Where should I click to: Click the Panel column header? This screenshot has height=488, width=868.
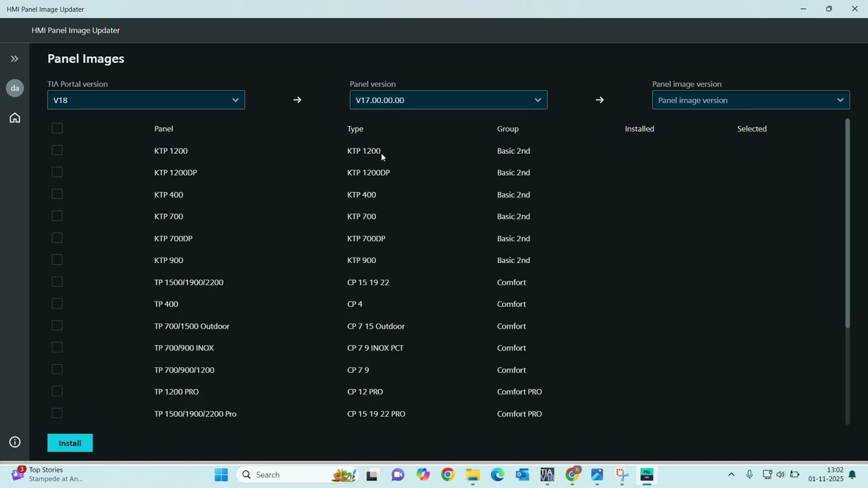click(163, 129)
